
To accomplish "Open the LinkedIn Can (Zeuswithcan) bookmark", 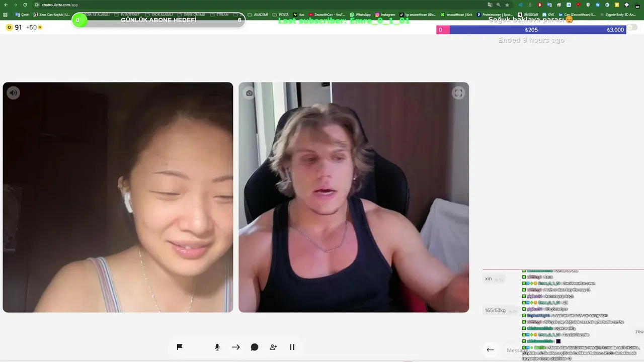I will coord(577,15).
